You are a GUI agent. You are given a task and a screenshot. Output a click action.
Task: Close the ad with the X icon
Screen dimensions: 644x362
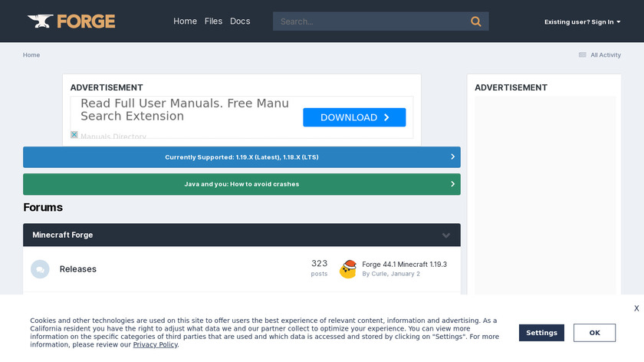[74, 134]
